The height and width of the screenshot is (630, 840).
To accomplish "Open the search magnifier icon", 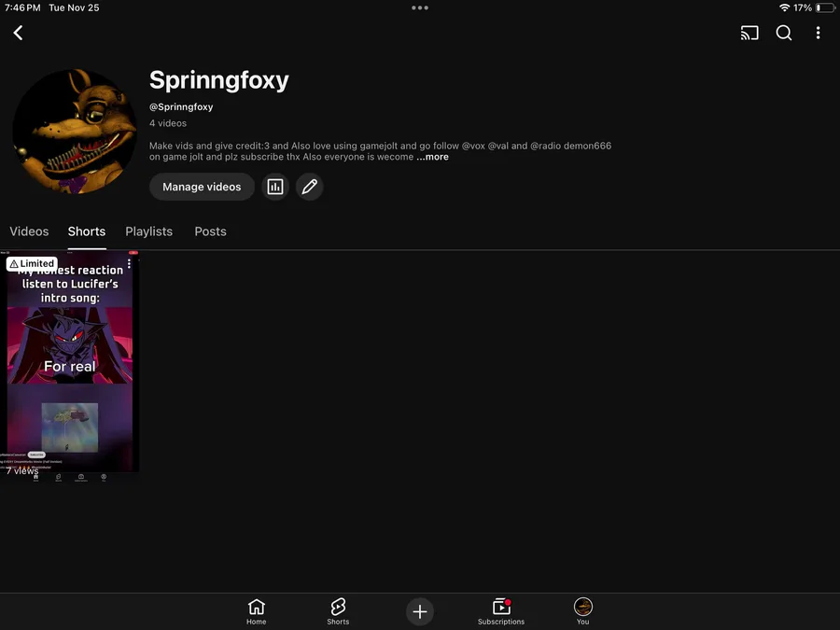I will [783, 33].
